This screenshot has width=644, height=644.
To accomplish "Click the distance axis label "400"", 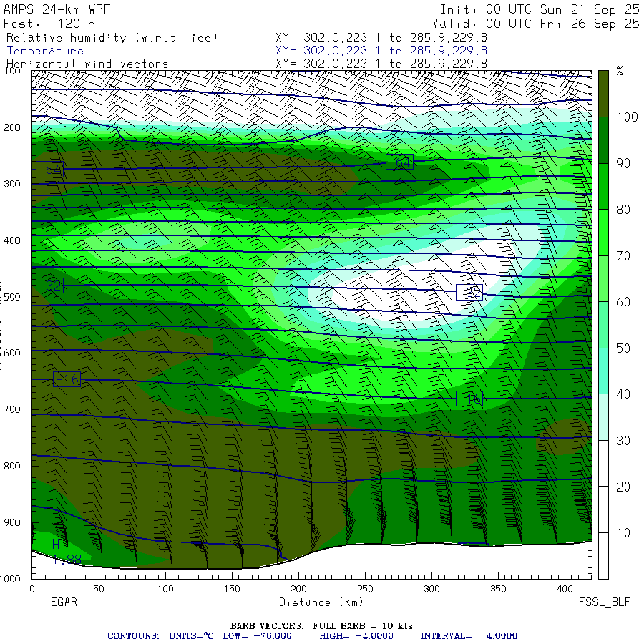I will click(565, 589).
